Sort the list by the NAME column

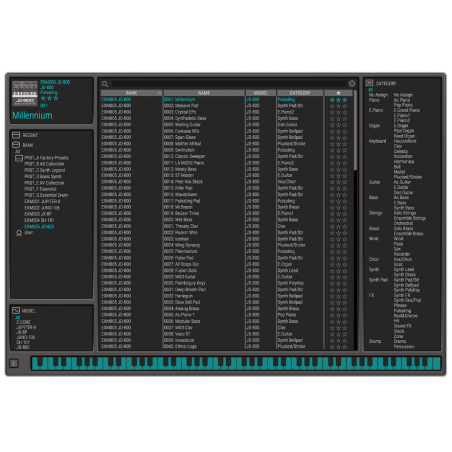pyautogui.click(x=204, y=93)
